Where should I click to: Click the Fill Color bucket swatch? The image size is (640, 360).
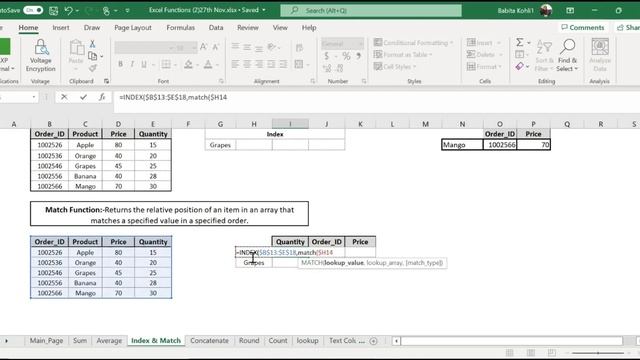pos(188,64)
